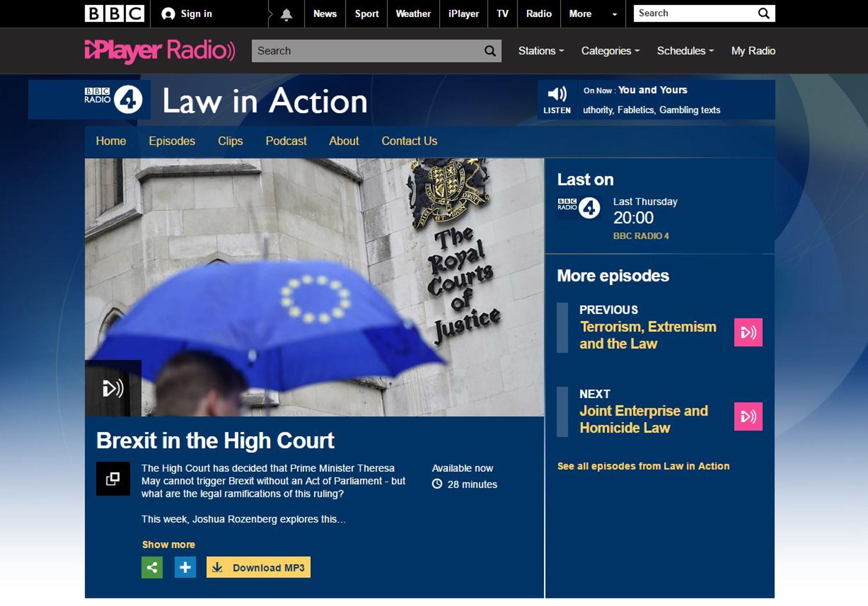This screenshot has height=606, width=868.
Task: Open My Radio
Action: coord(753,51)
